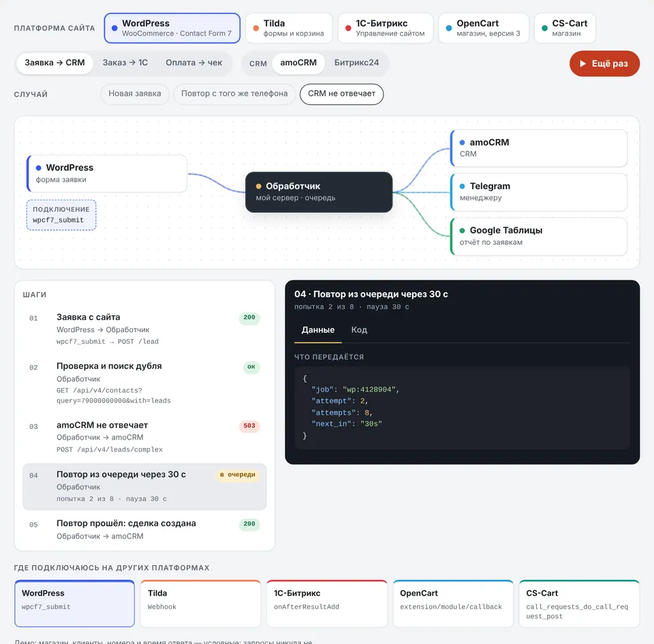The width and height of the screenshot is (654, 644).
Task: Click the Telegram менеджеру node
Action: pos(539,192)
